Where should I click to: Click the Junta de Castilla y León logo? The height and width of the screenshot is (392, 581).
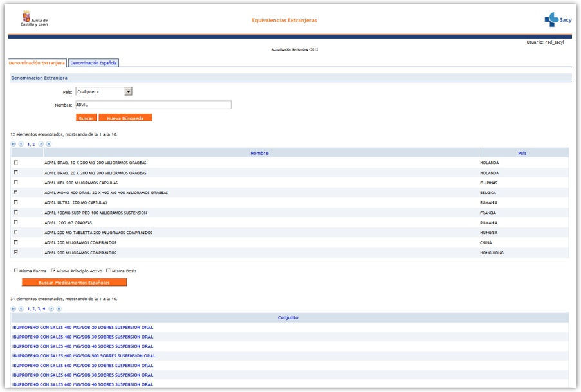coord(35,19)
